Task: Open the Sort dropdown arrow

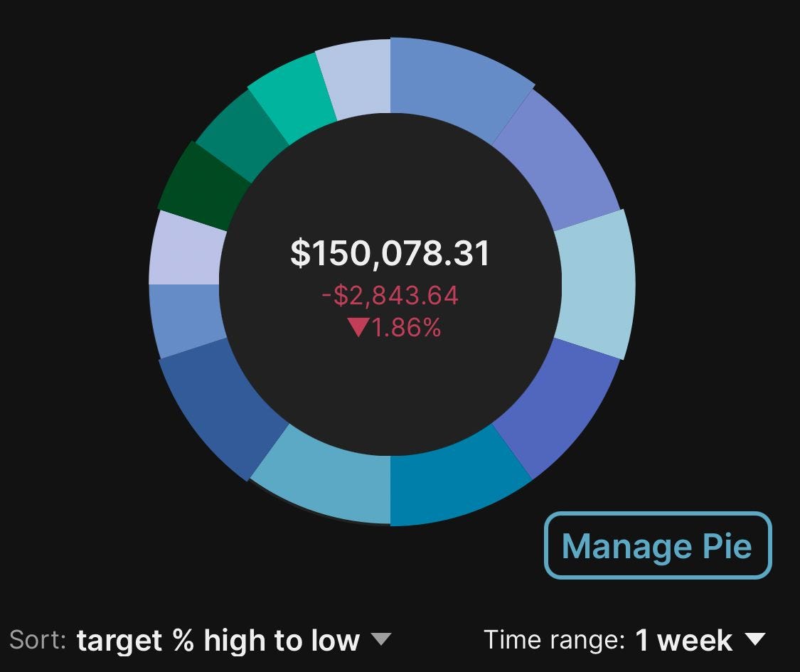Action: 380,639
